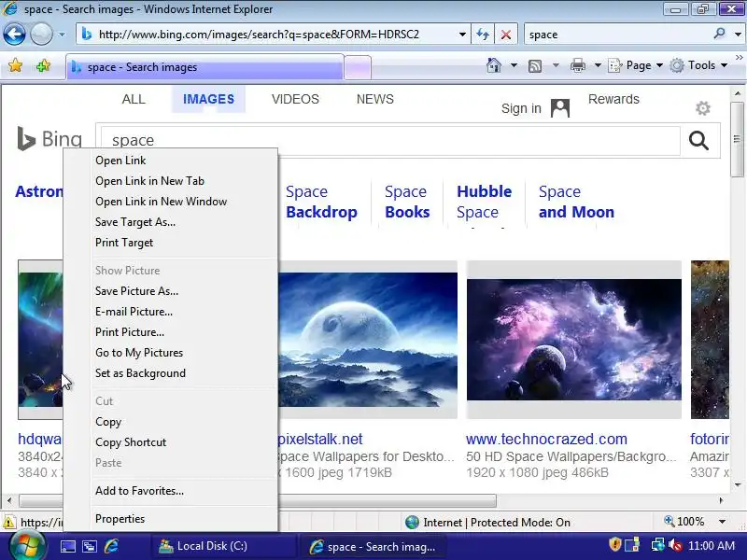Open the purple nebula image thumbnail
Viewport: 747px width, 560px height.
[x=574, y=340]
